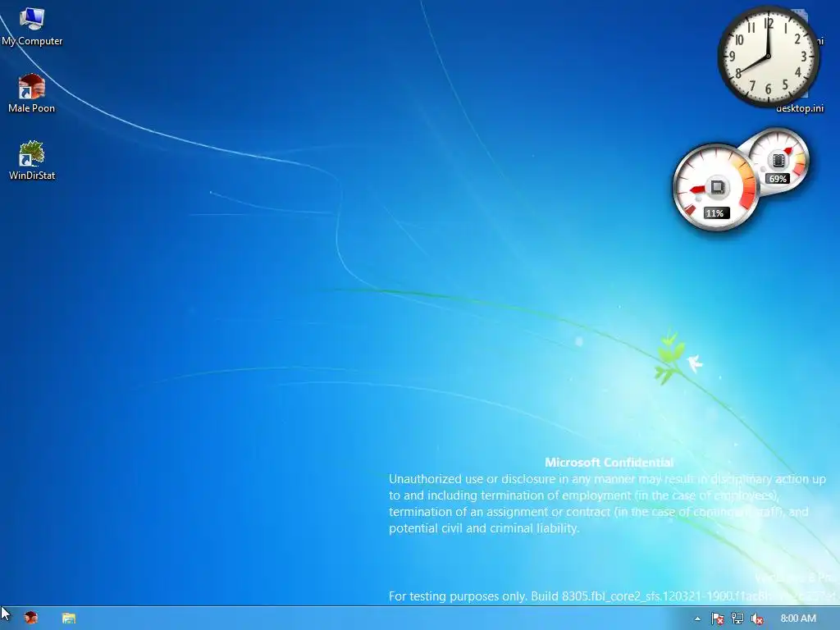The width and height of the screenshot is (840, 630).
Task: Open the Action Center flag icon
Action: (x=717, y=619)
